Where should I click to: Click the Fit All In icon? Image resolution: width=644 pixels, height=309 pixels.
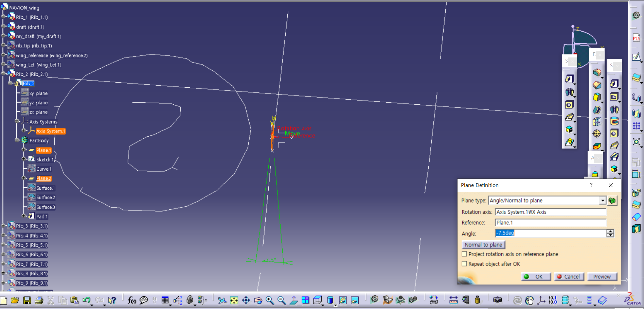tap(234, 300)
